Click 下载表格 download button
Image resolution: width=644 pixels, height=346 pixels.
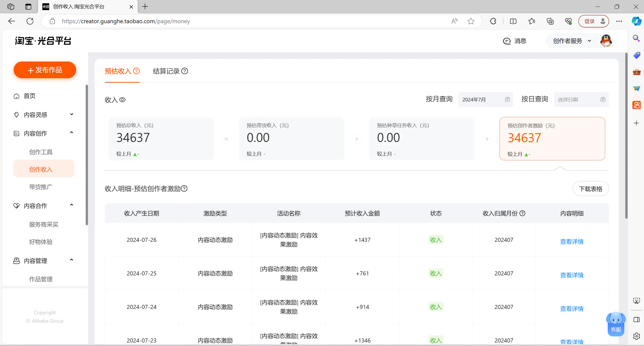[590, 189]
